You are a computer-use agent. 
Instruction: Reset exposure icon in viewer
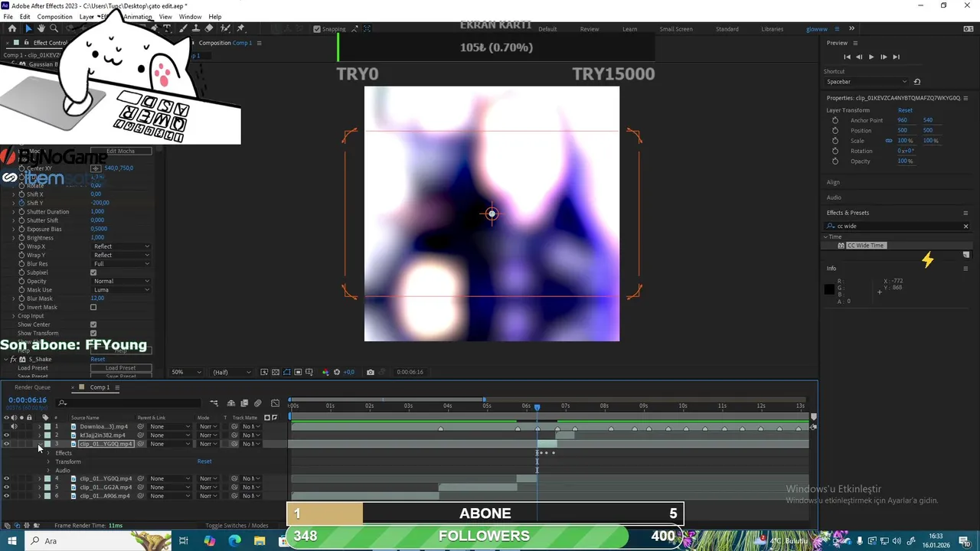click(337, 372)
